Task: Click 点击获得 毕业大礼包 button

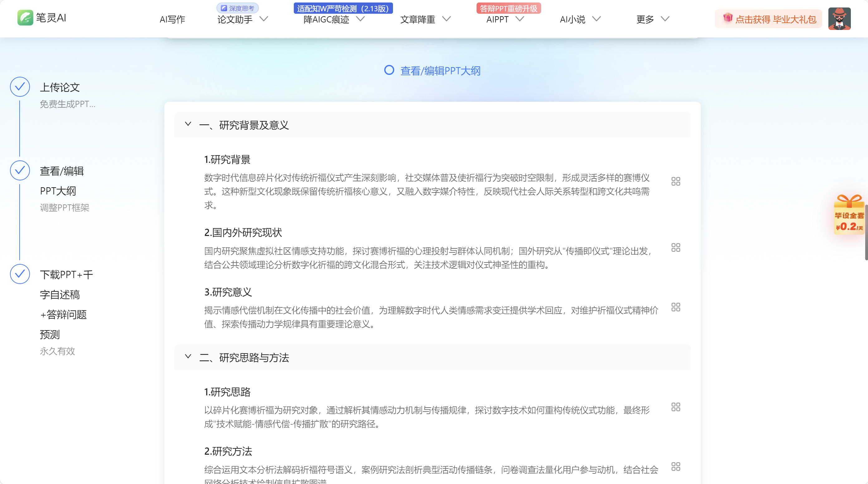Action: click(769, 19)
